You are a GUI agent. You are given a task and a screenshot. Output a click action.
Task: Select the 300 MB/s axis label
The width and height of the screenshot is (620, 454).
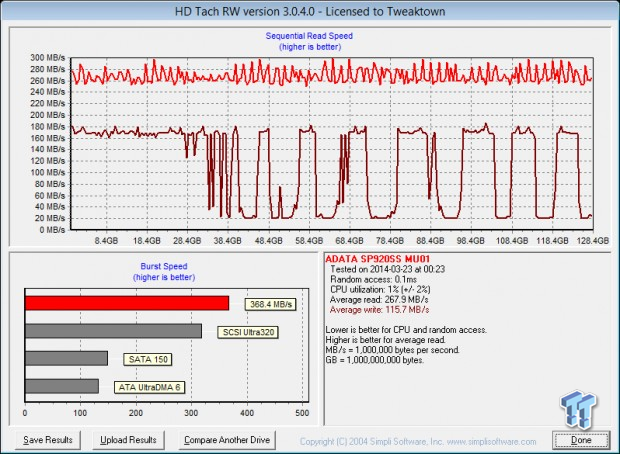(47, 58)
